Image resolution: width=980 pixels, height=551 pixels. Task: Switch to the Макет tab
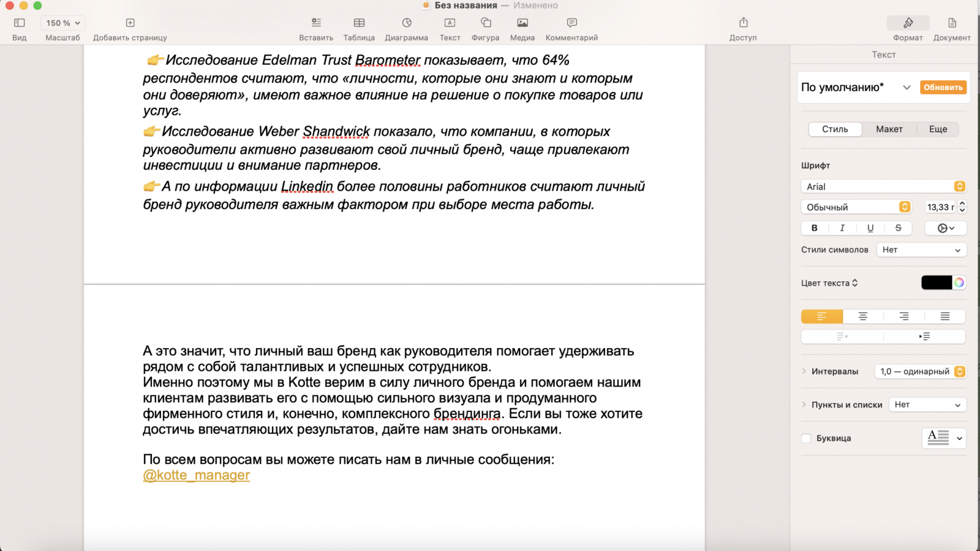click(889, 129)
